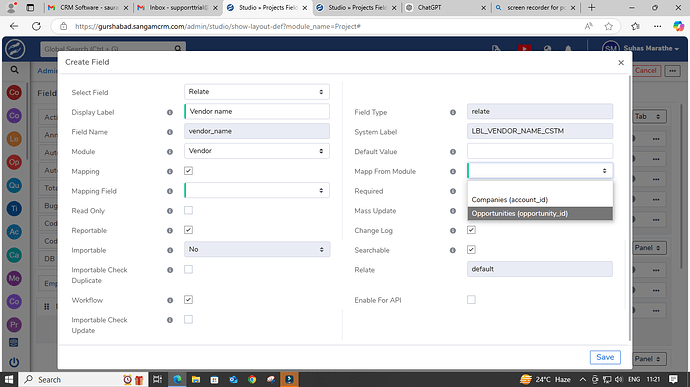Click the info icon beside Reportable

coord(170,231)
